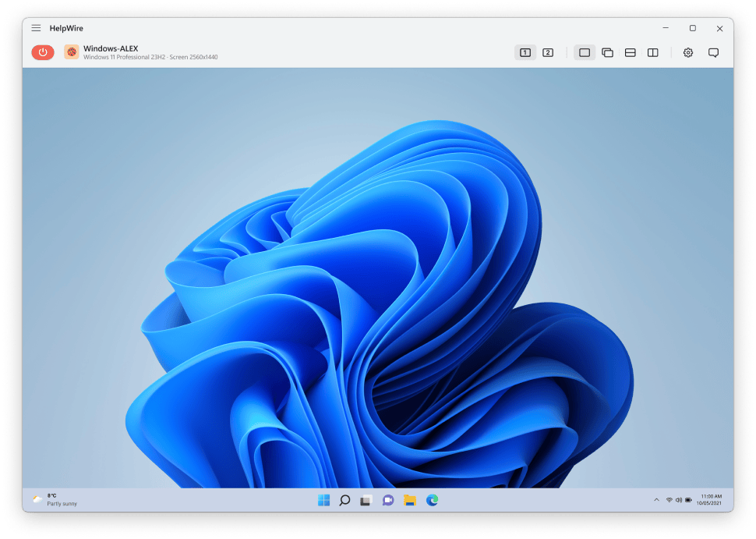The width and height of the screenshot is (756, 539).
Task: Click the Wi-Fi network tray icon
Action: coord(669,500)
